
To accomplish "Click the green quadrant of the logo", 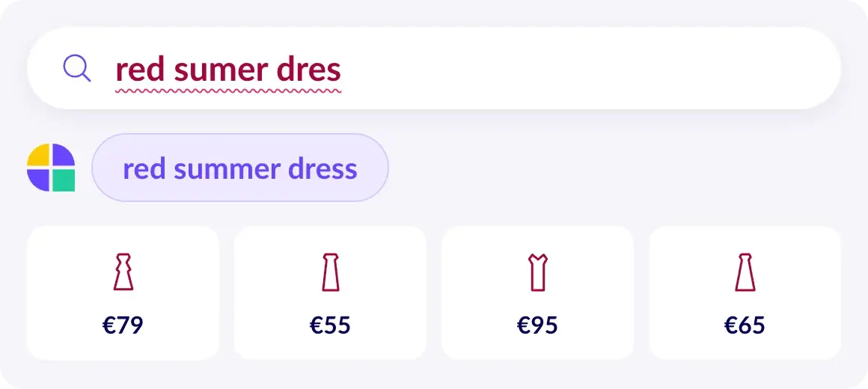I will click(x=64, y=180).
